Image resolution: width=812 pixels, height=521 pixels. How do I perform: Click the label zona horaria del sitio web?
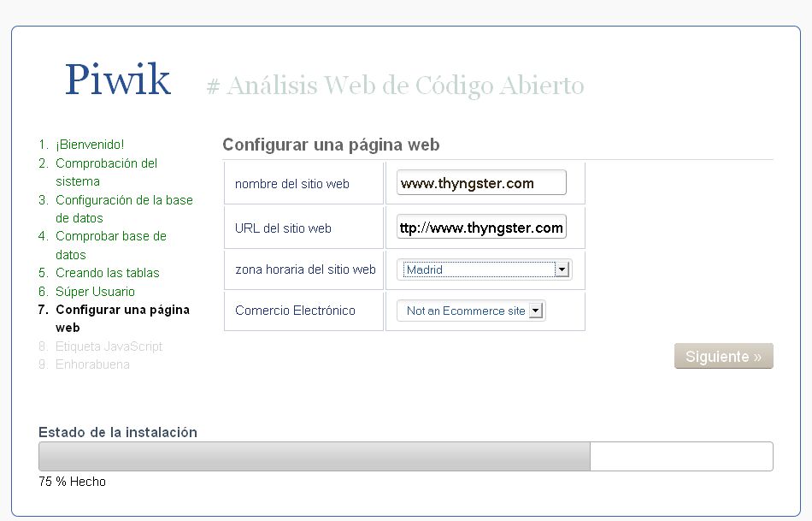tap(305, 269)
